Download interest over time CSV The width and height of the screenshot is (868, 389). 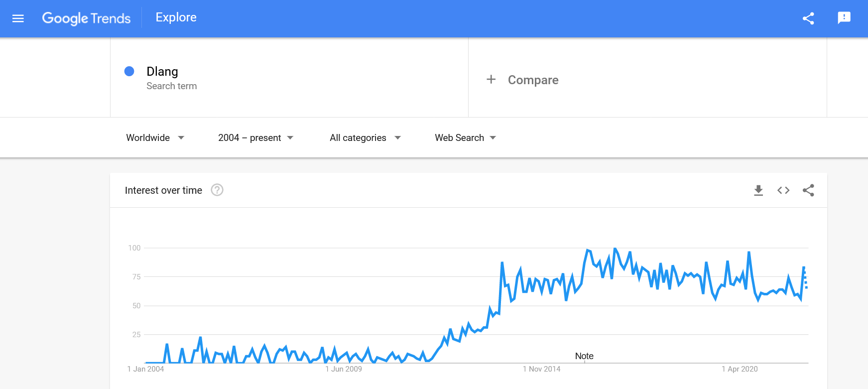(758, 190)
